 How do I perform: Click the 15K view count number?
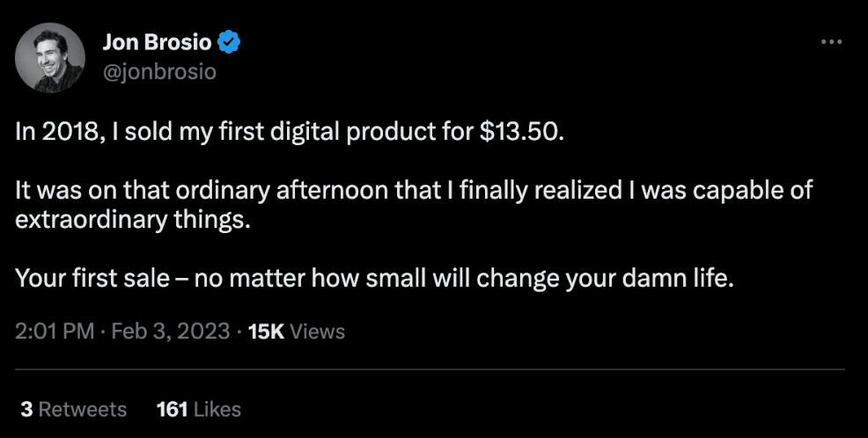point(266,332)
